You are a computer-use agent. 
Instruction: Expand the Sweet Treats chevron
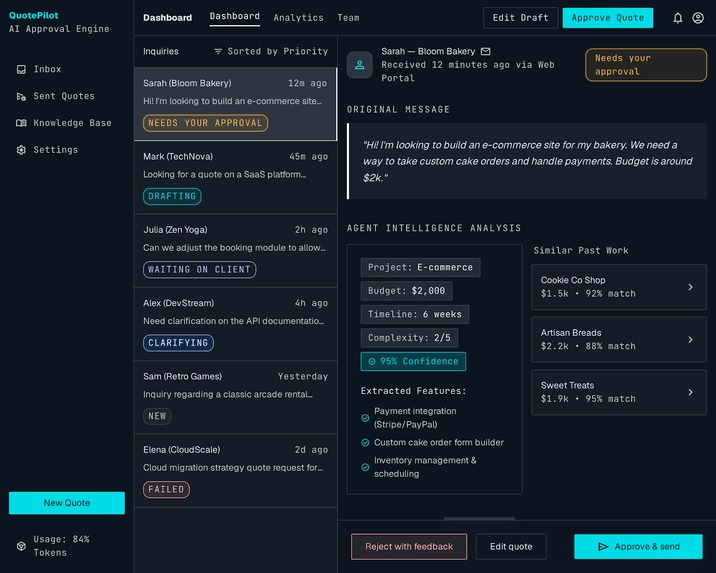coord(690,392)
